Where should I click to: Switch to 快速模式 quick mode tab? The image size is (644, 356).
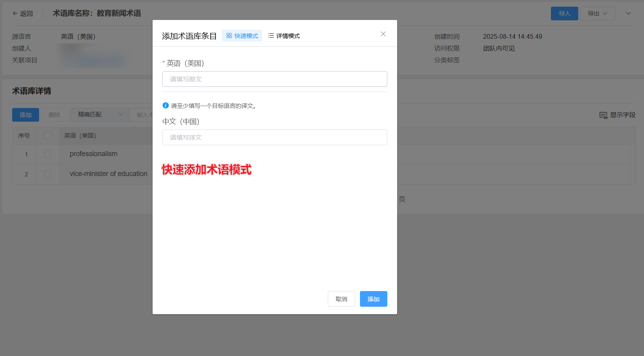(x=242, y=36)
